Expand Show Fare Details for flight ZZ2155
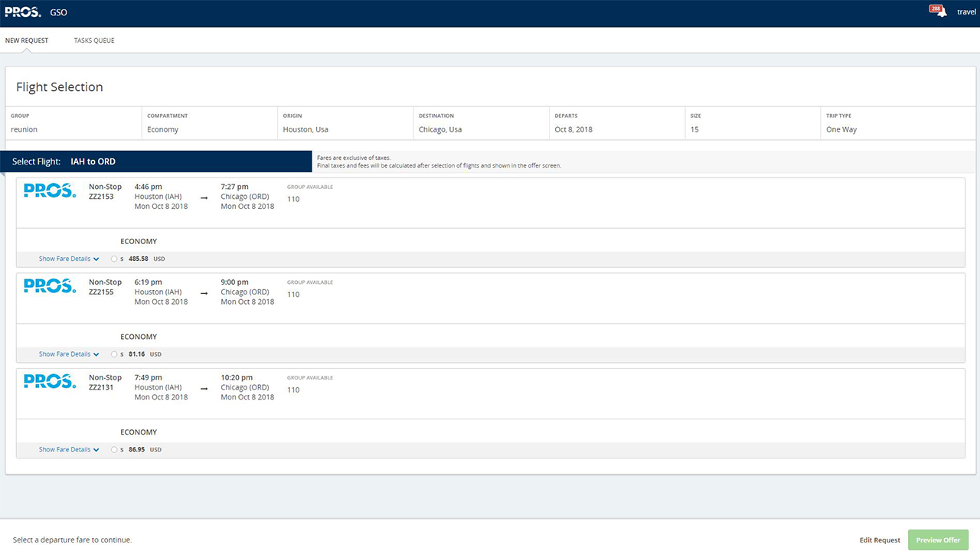 point(69,354)
